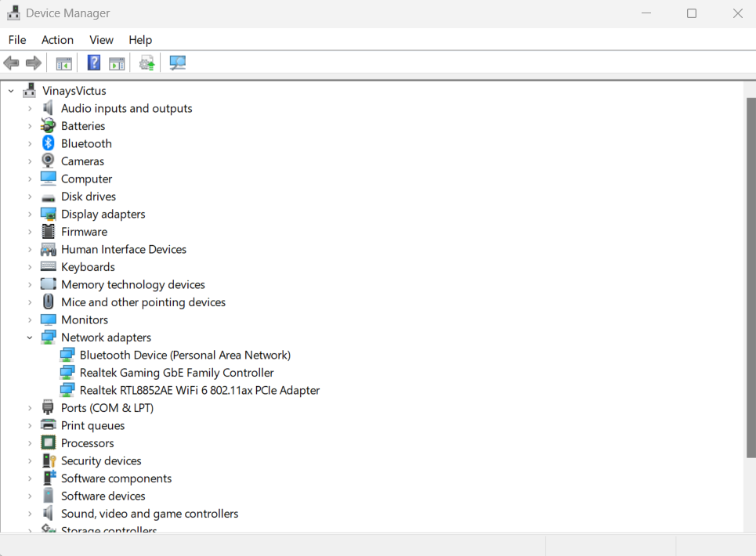Toggle the Show/Hide Console Tree toolbar icon
This screenshot has width=756, height=556.
point(63,63)
